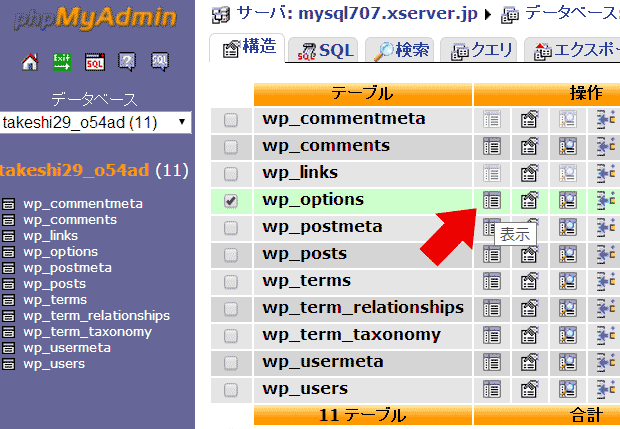The height and width of the screenshot is (429, 620).
Task: Open the クエリ query tab
Action: click(481, 50)
